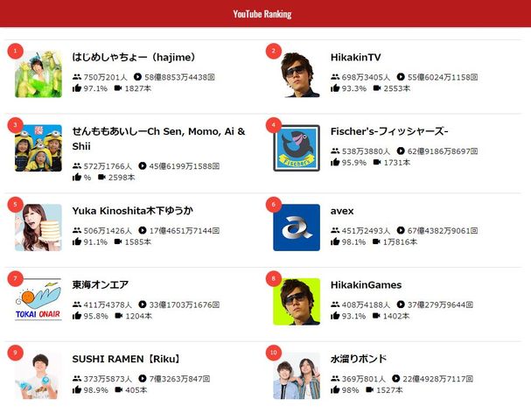The width and height of the screenshot is (531, 420).
Task: Open the せんももあいしーCh minions thumbnail
Action: [x=38, y=148]
